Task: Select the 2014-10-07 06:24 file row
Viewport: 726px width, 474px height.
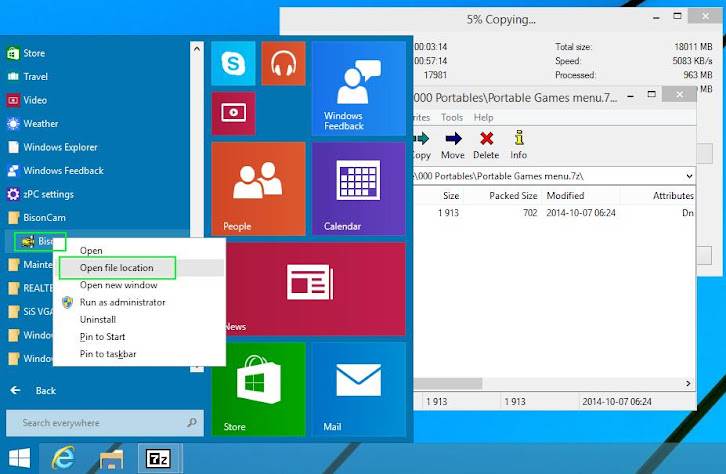Action: [x=554, y=213]
